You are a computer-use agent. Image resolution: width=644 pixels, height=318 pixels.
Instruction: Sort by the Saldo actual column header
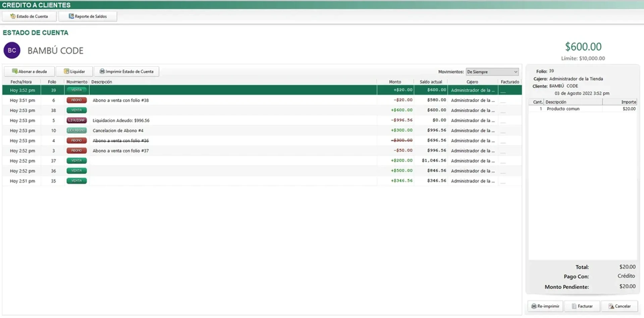pyautogui.click(x=431, y=82)
